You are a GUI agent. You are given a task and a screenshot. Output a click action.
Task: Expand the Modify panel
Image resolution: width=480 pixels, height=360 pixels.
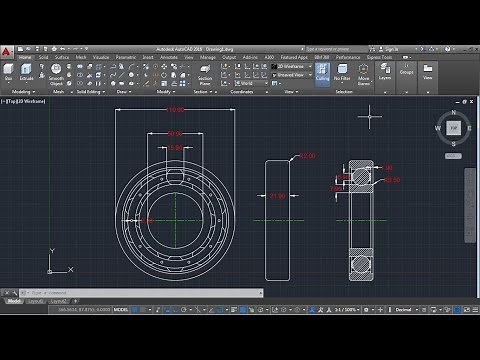click(x=166, y=92)
